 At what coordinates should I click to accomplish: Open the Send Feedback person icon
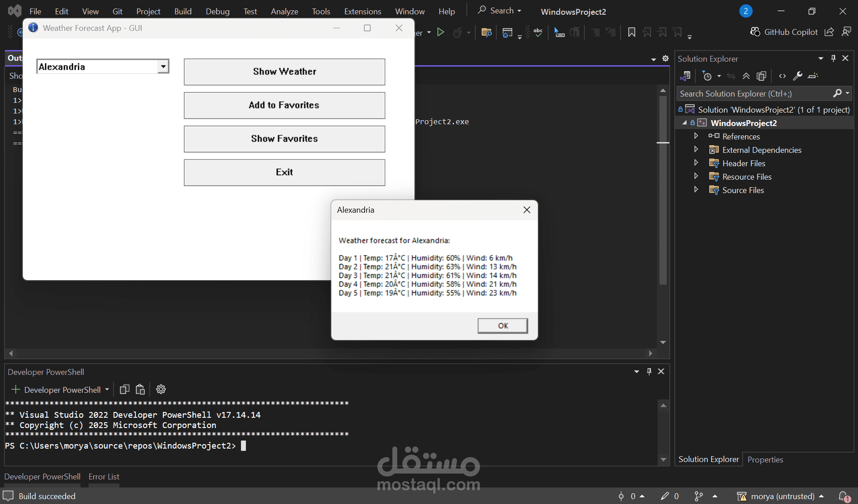point(846,32)
